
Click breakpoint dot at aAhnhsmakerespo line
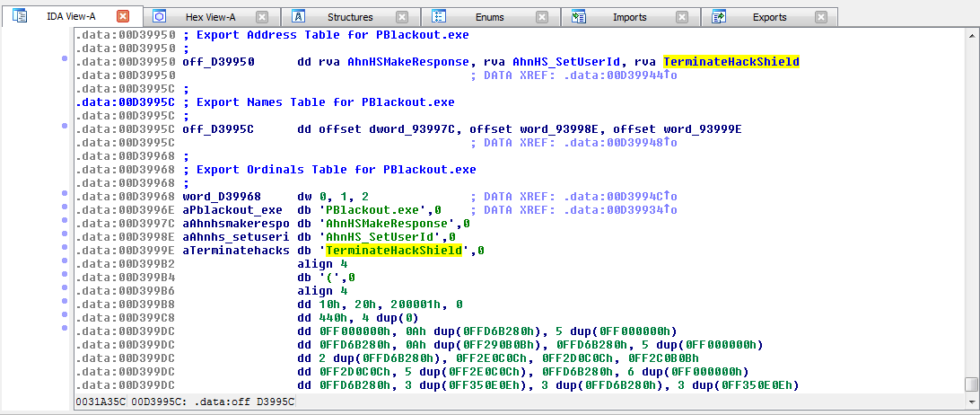click(65, 220)
